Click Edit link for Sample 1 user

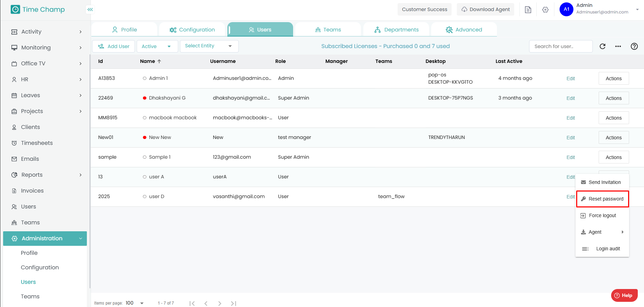coord(570,157)
